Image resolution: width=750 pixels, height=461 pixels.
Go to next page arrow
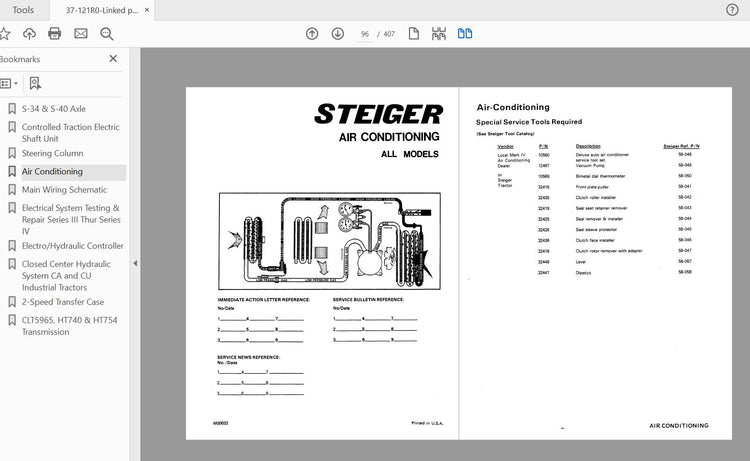338,33
